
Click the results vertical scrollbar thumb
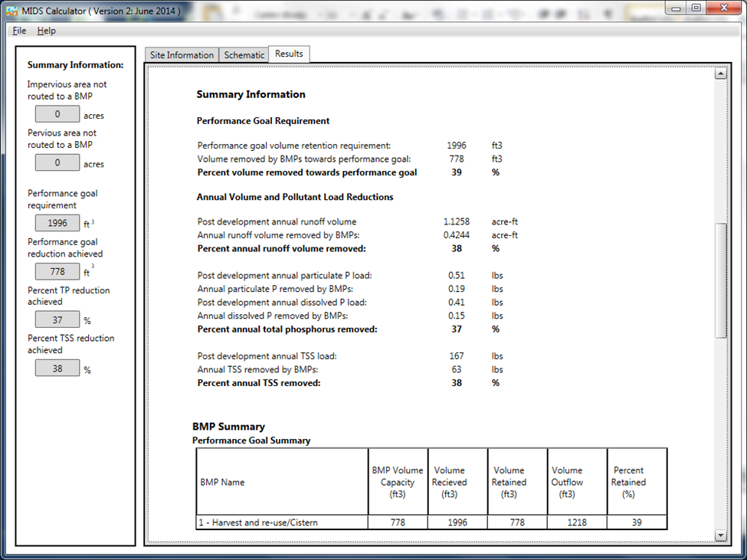[x=719, y=280]
